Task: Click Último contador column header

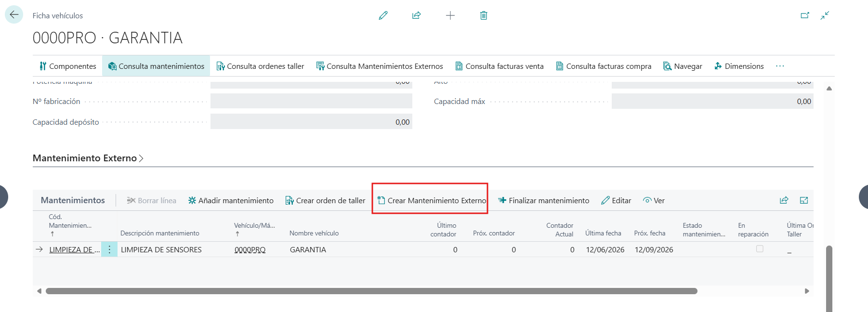Action: (x=443, y=230)
